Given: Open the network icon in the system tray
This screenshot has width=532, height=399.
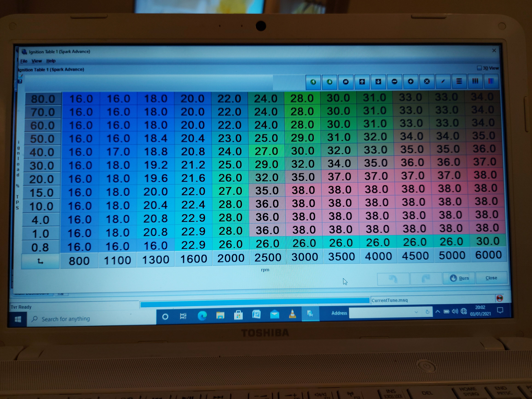Looking at the screenshot, I should coord(463,311).
